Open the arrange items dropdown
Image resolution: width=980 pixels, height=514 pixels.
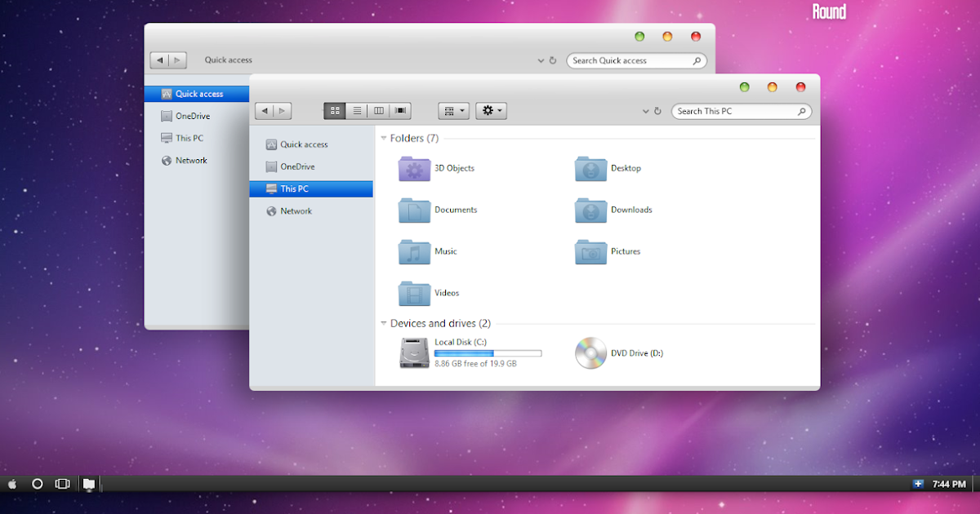(x=453, y=111)
